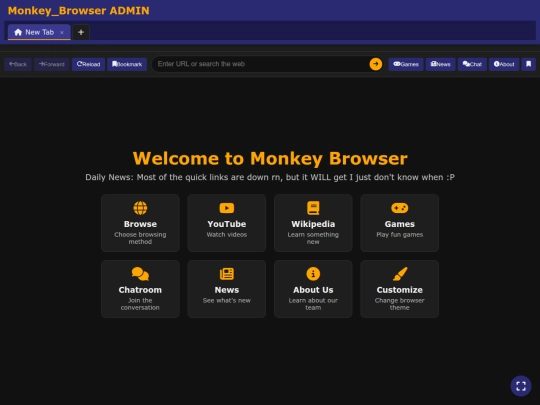This screenshot has width=540, height=405.
Task: Click the YouTube play icon
Action: tap(227, 208)
